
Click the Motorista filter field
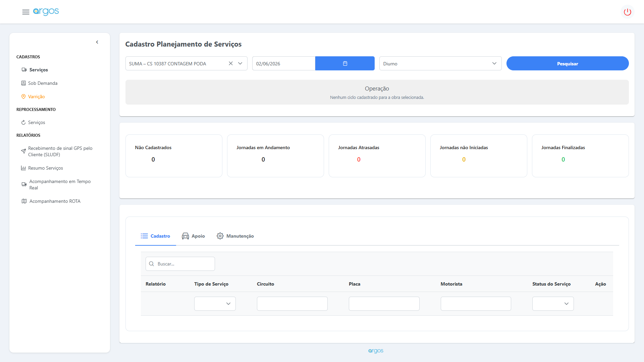point(476,304)
